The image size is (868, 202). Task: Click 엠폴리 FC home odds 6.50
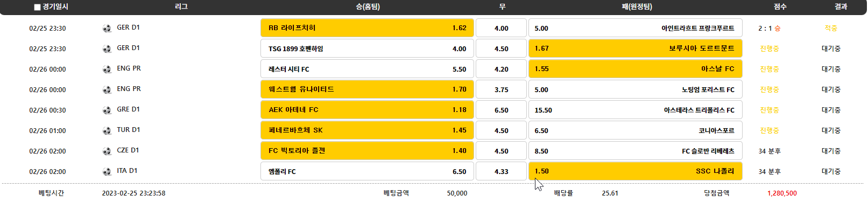(367, 171)
